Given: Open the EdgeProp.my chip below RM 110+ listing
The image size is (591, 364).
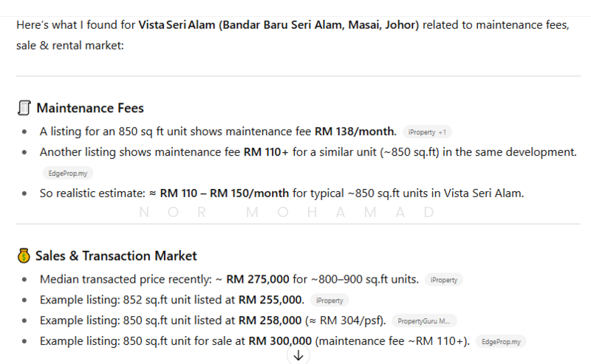Looking at the screenshot, I should [66, 173].
